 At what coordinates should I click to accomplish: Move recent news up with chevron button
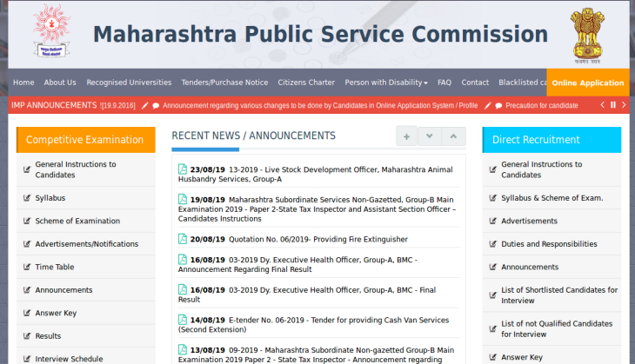click(x=453, y=136)
